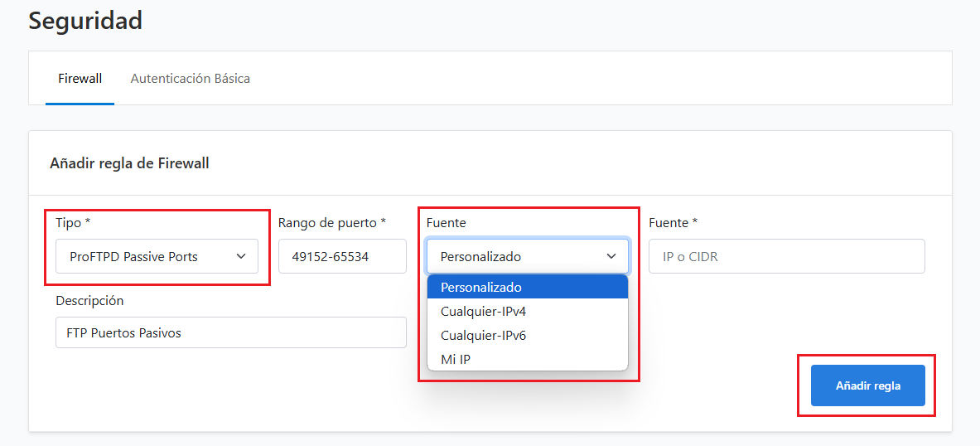Collapse the Fuente dropdown showing Personalizado
980x446 pixels.
tap(529, 256)
